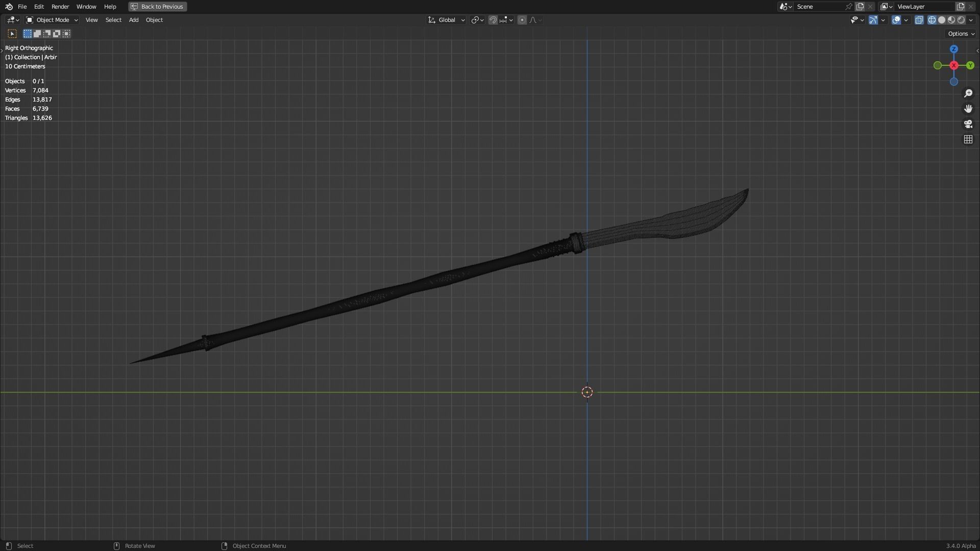Open proportional editing falloff menu

click(x=535, y=20)
